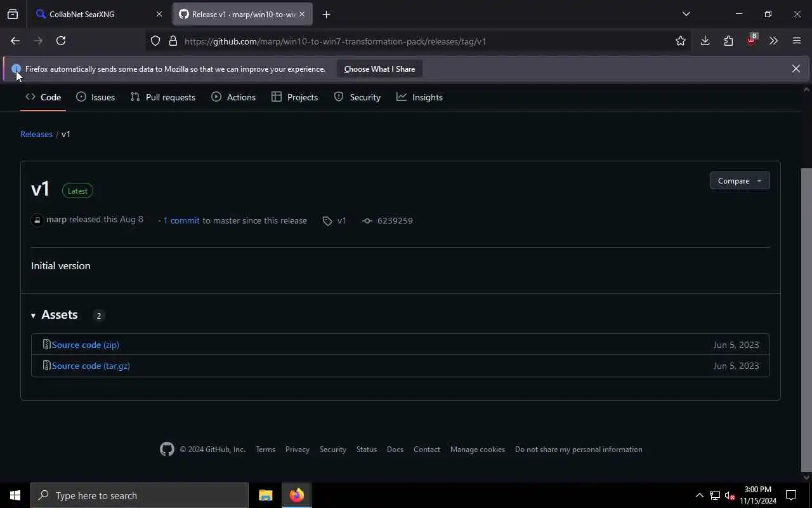Open the clock and date flyout
The image size is (812, 508).
pyautogui.click(x=758, y=495)
